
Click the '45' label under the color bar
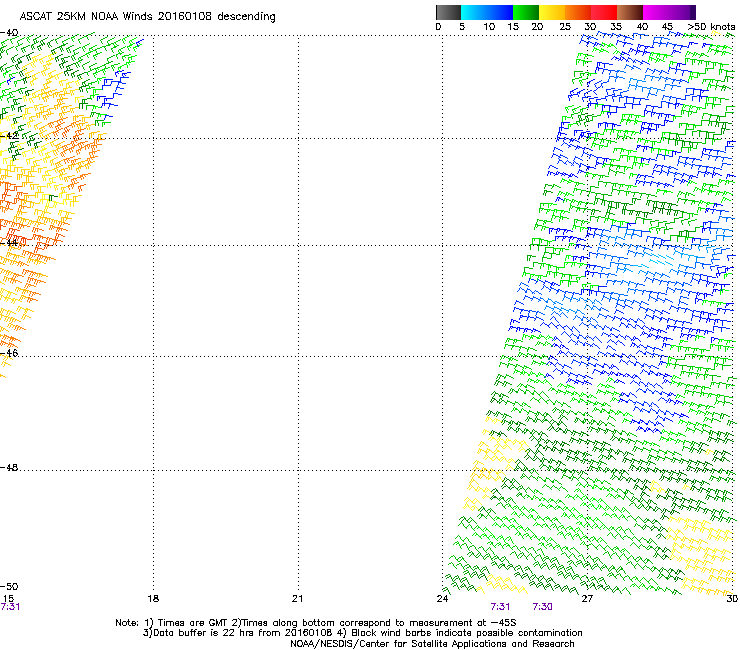[667, 27]
